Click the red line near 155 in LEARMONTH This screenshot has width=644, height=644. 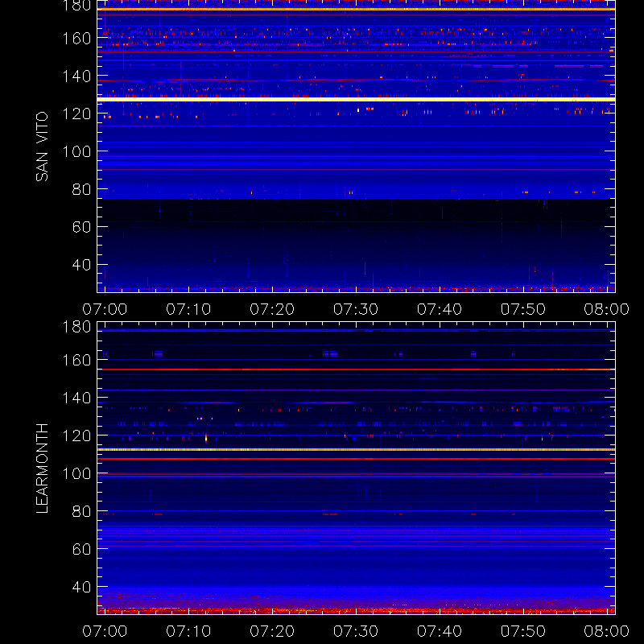(356, 369)
